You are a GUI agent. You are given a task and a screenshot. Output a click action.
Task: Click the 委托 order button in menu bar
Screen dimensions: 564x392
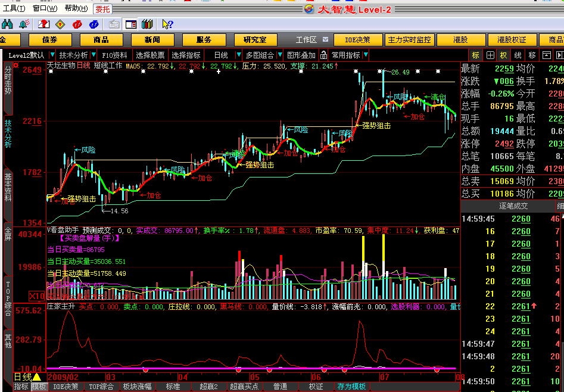click(102, 9)
